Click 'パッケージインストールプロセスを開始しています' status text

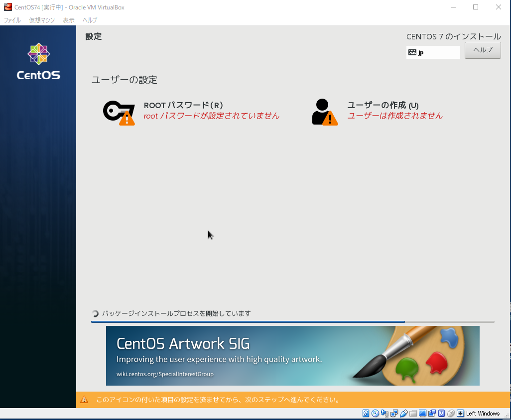click(x=176, y=313)
